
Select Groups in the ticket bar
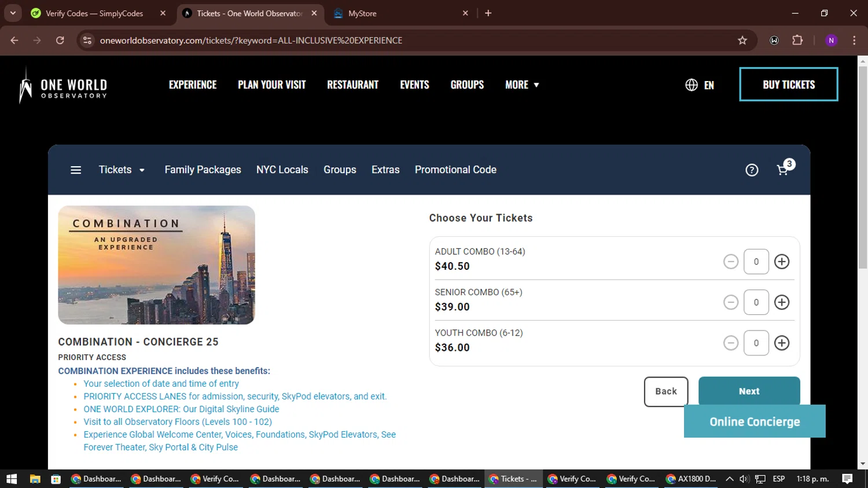click(340, 170)
